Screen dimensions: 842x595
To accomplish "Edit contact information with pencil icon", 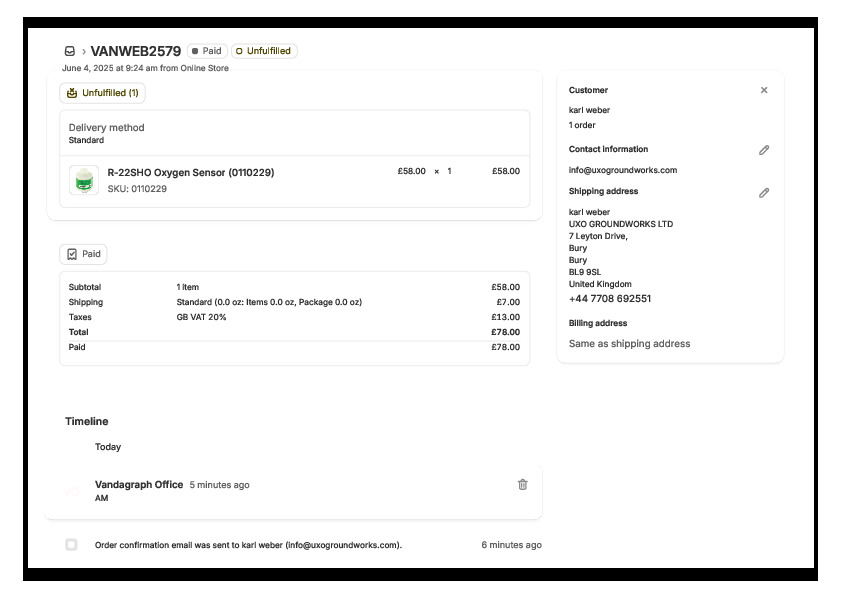I will [764, 150].
